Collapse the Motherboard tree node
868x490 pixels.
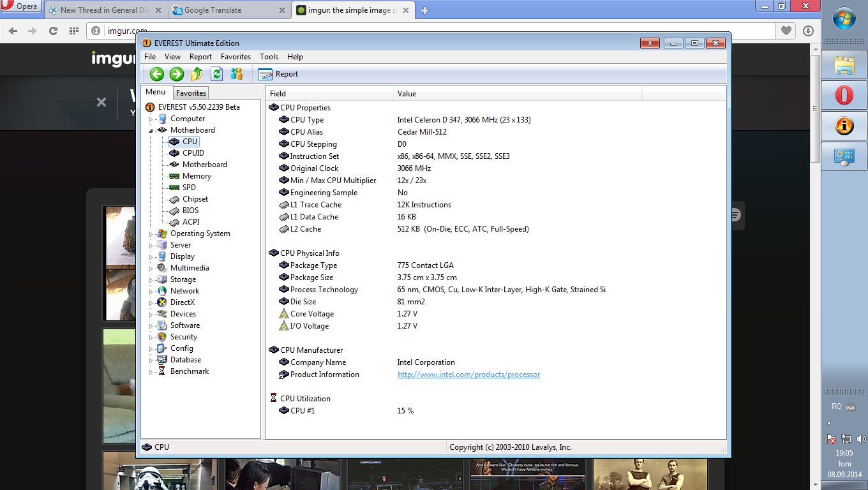click(x=151, y=130)
